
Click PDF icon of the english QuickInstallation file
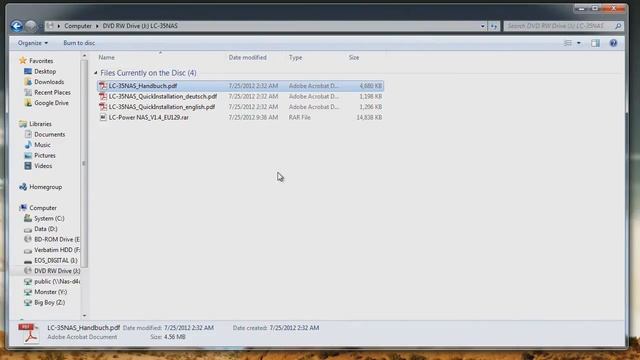coord(103,107)
